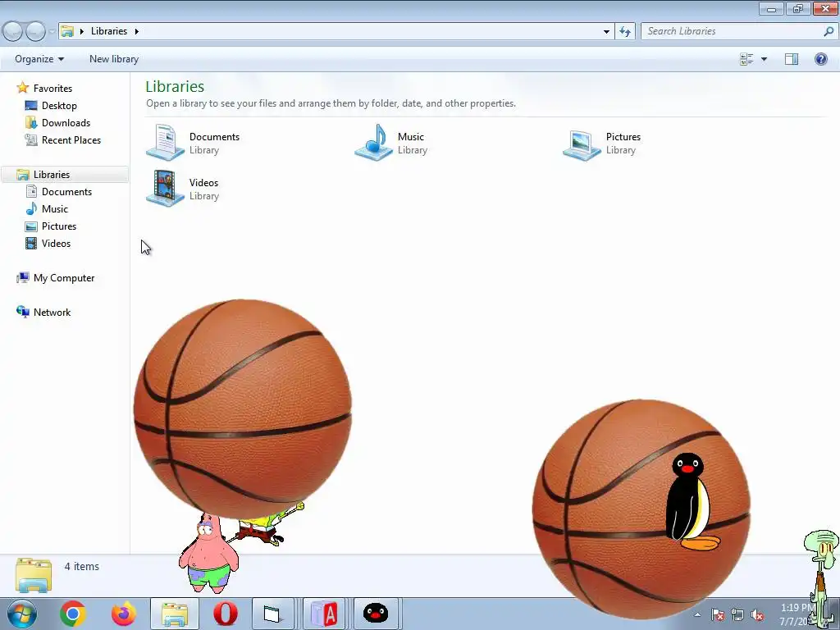Open Network in navigation pane
This screenshot has height=630, width=840.
tap(52, 313)
